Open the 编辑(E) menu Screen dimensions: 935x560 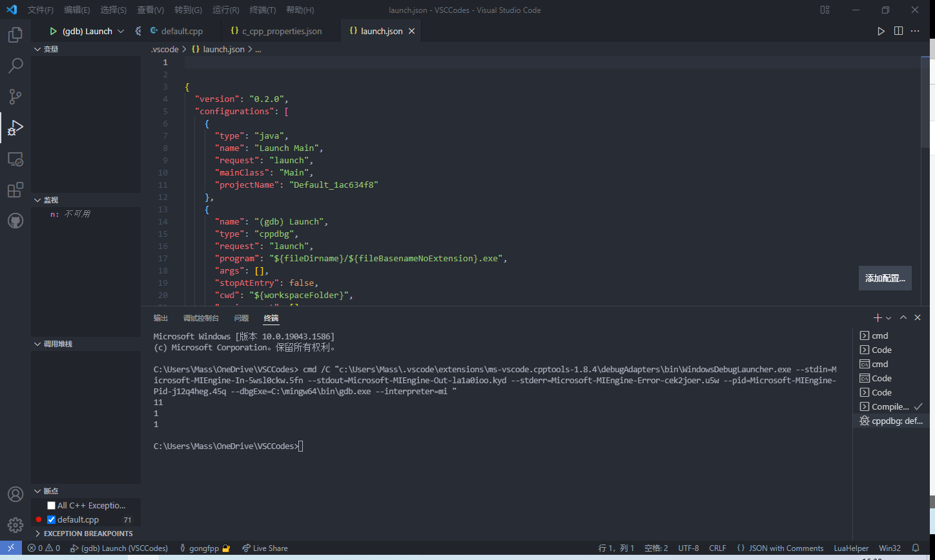tap(77, 10)
